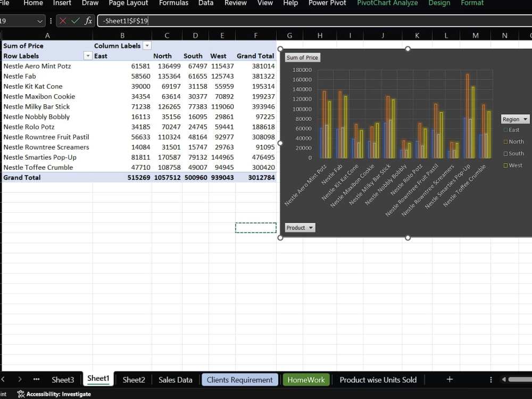
Task: Click the horizontal scrollbar left arrow
Action: 504,379
